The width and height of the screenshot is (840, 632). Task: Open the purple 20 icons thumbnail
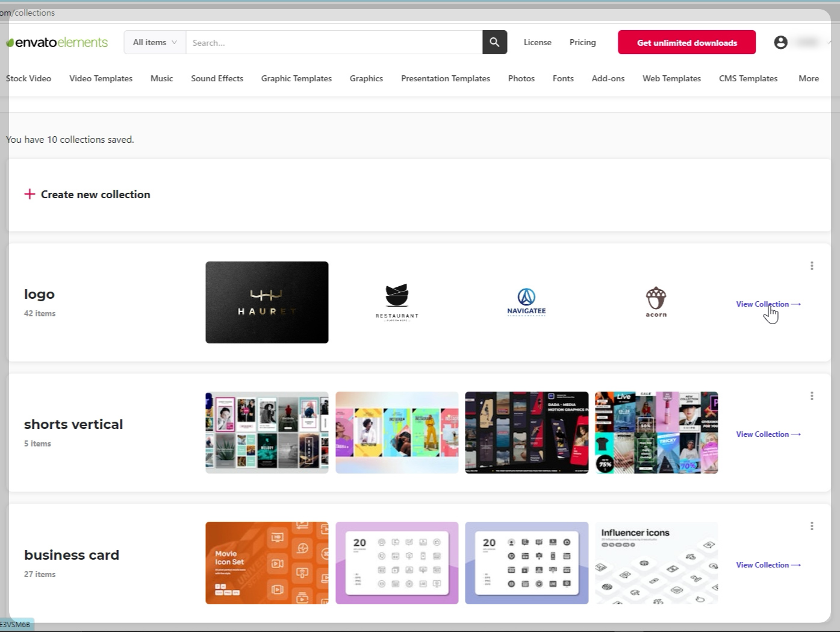[x=526, y=563]
